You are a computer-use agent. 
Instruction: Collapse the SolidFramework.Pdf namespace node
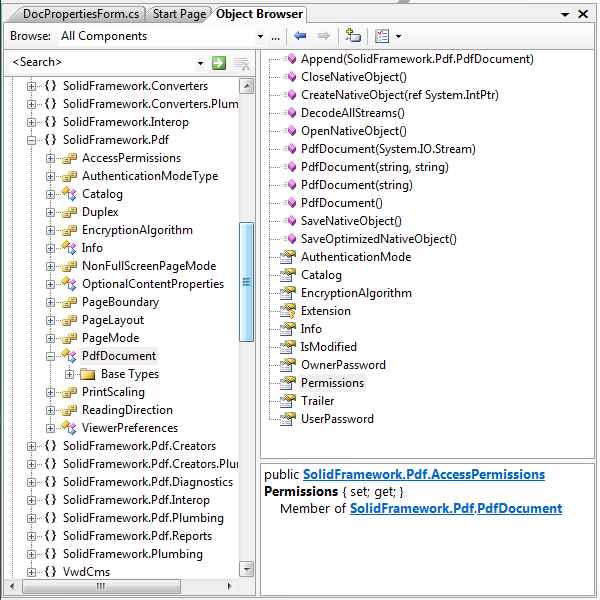pos(31,140)
